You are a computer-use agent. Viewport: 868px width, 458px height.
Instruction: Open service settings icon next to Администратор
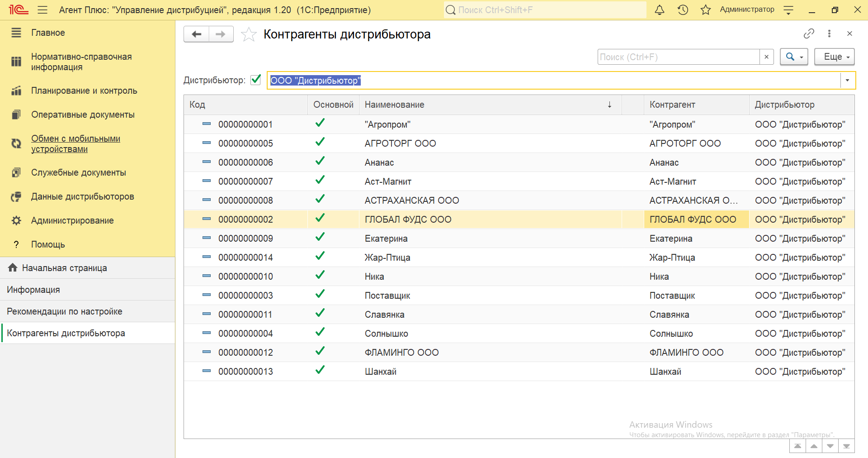(x=788, y=10)
